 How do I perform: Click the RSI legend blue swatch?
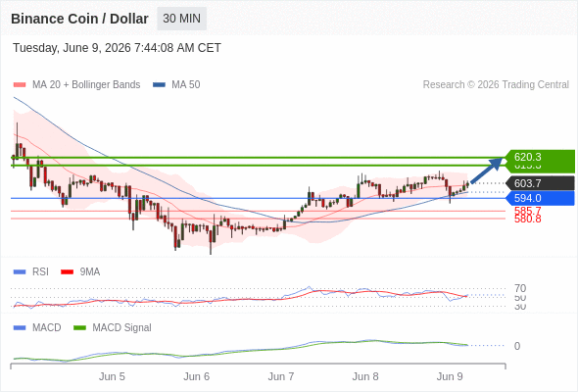(x=20, y=272)
